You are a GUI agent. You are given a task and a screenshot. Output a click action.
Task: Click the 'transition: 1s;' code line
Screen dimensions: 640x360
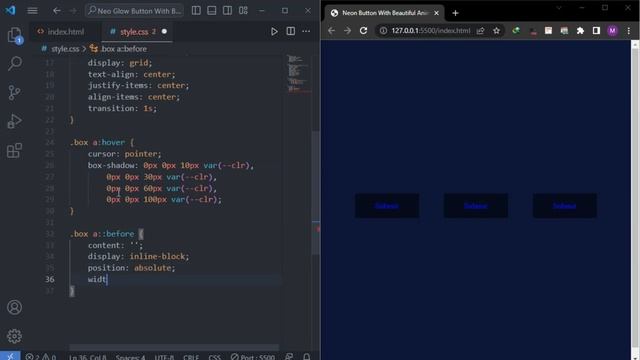(x=122, y=108)
